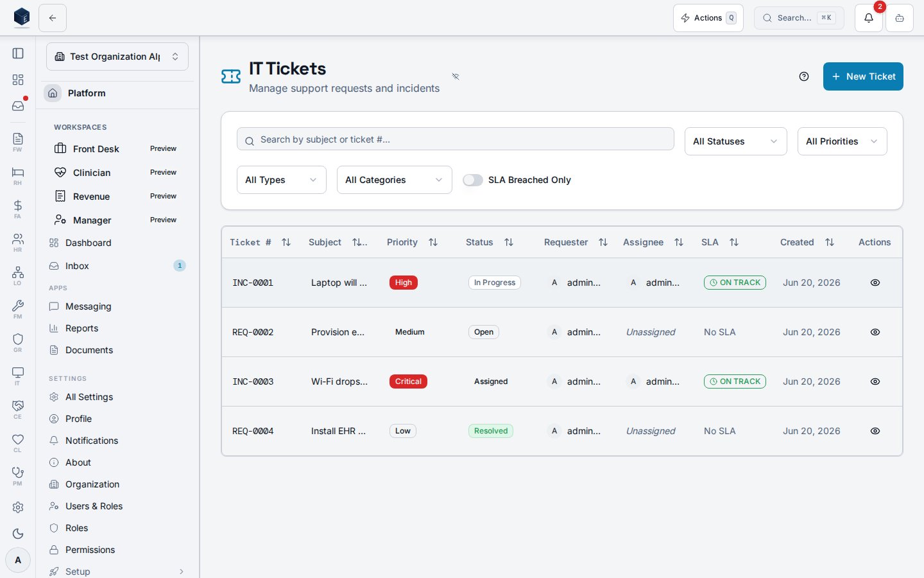Click the global Search box
The height and width of the screenshot is (578, 924).
(799, 18)
